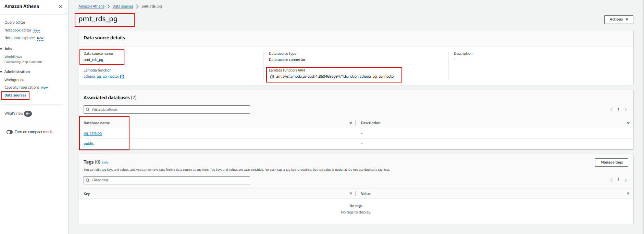Click the 9+ badge next to What's new
The width and height of the screenshot is (644, 234).
[x=28, y=114]
